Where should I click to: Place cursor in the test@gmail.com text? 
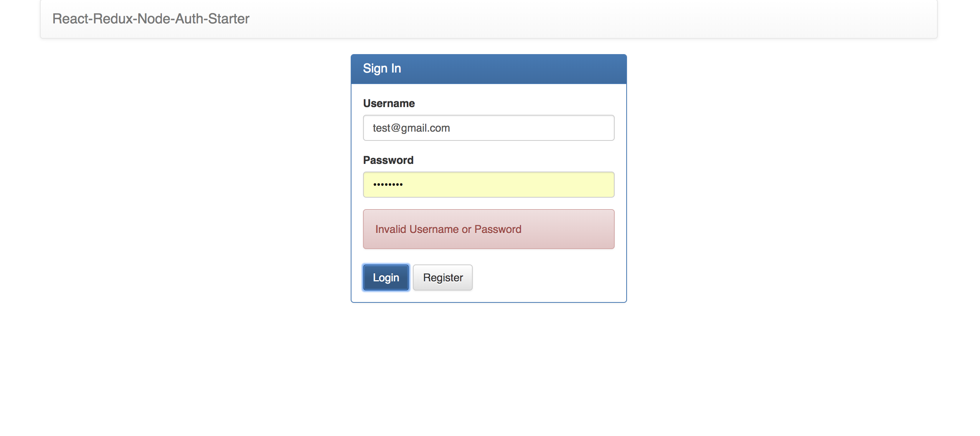(411, 128)
